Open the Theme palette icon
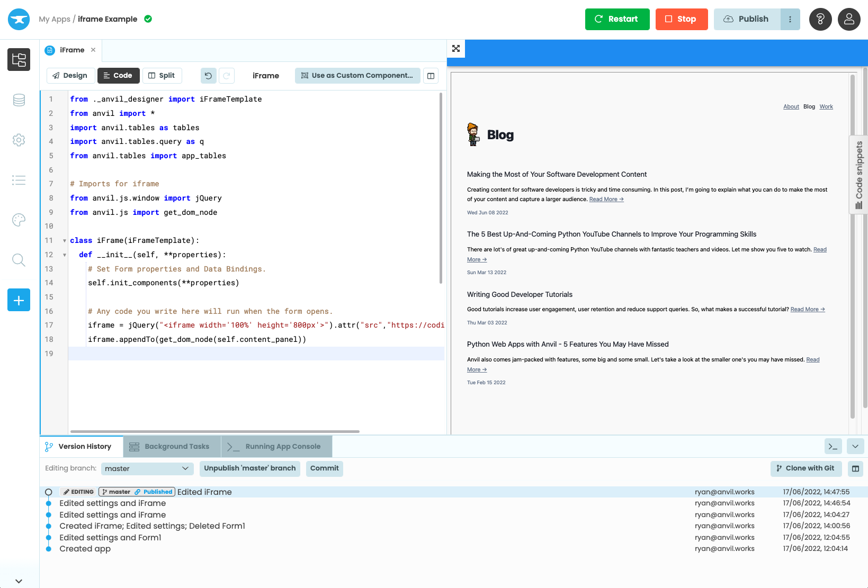The width and height of the screenshot is (868, 588). pos(19,220)
